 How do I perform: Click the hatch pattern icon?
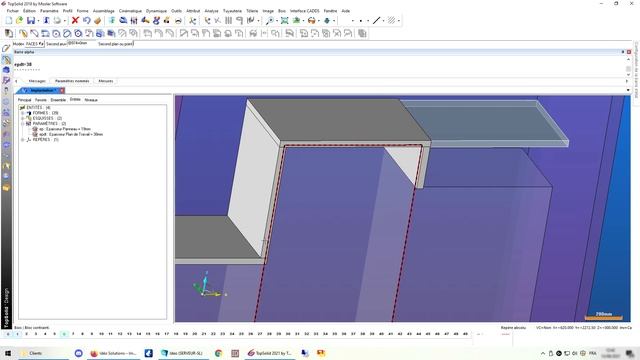coord(391,20)
